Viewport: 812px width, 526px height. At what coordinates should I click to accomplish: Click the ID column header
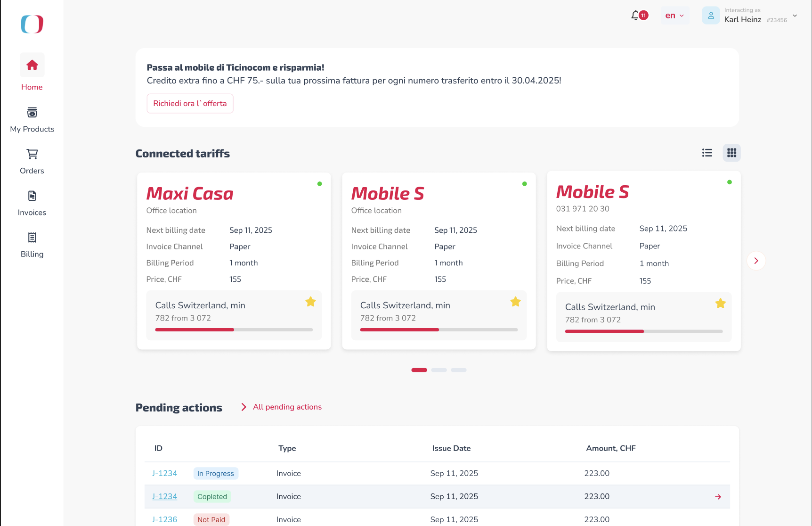tap(158, 448)
